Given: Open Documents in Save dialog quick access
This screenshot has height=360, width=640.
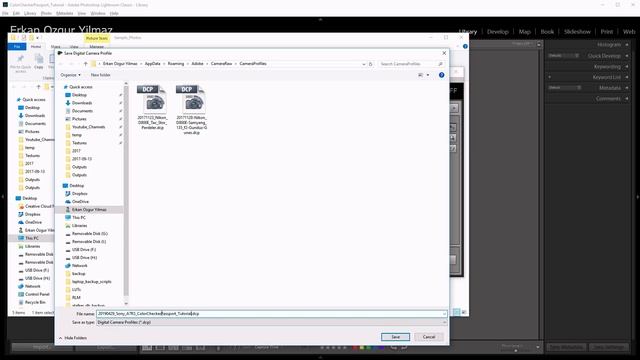Looking at the screenshot, I should (82, 111).
